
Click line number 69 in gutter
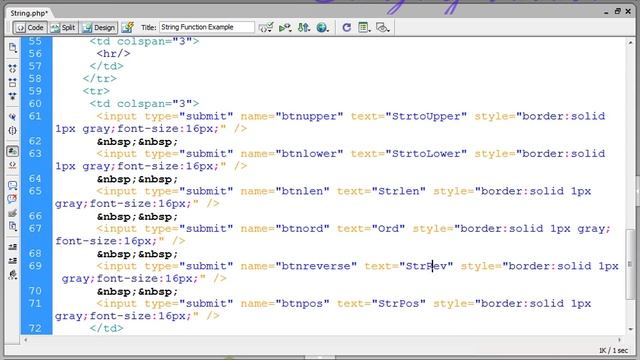tap(35, 266)
